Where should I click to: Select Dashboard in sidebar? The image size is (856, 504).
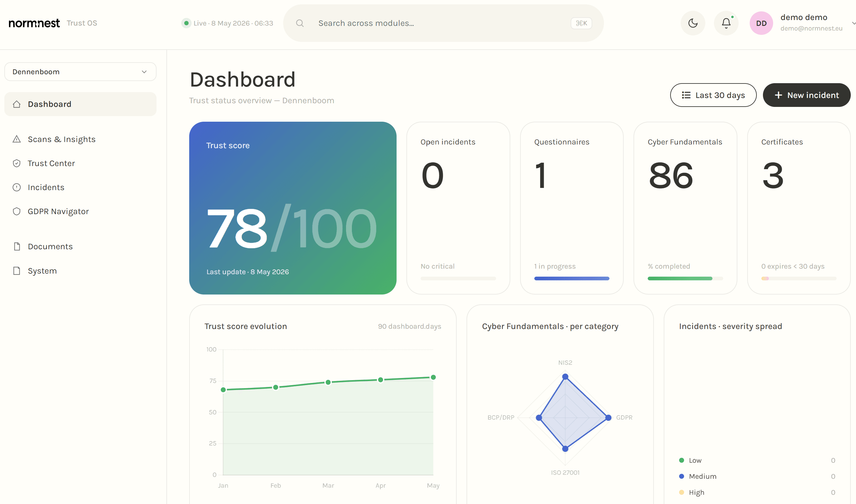point(80,104)
